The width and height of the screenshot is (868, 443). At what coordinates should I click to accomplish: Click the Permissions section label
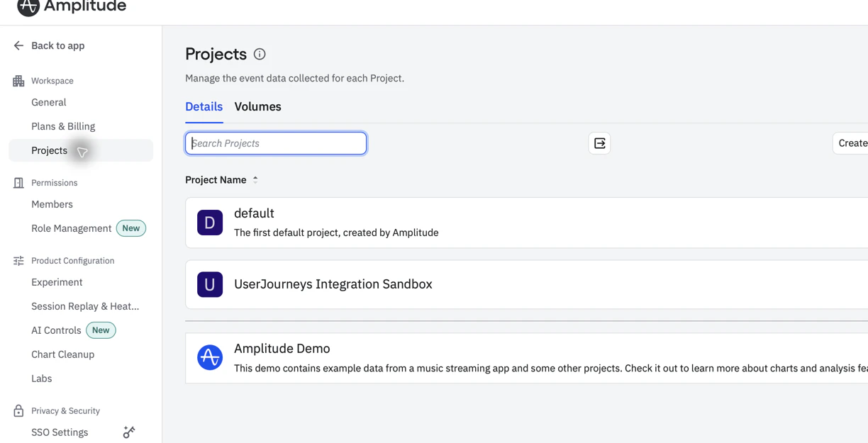[x=55, y=183]
